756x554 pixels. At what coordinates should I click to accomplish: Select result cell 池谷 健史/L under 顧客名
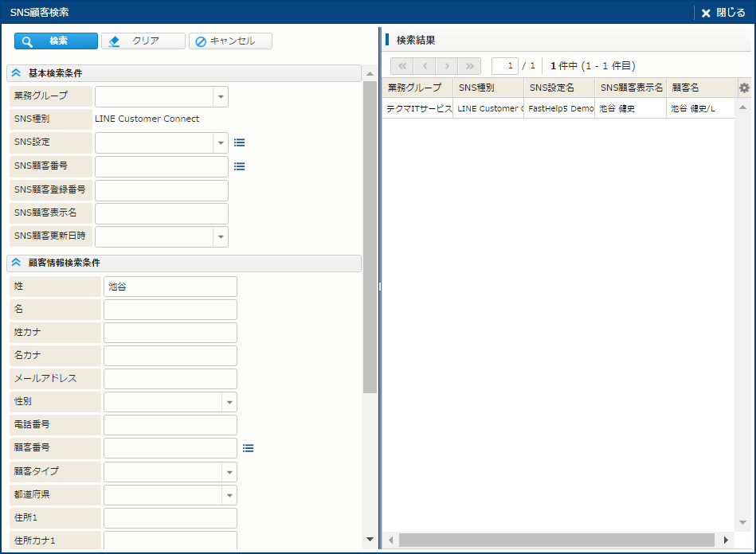[x=700, y=109]
